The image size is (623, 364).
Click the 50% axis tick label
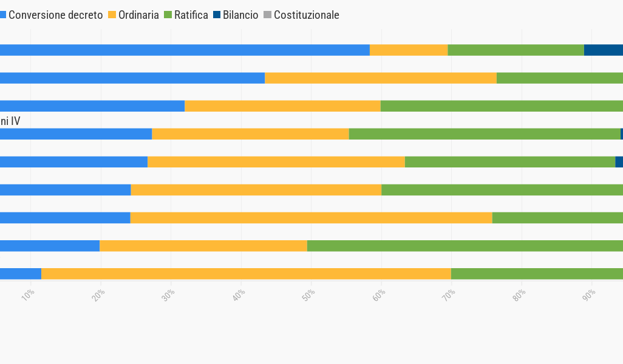tap(309, 295)
